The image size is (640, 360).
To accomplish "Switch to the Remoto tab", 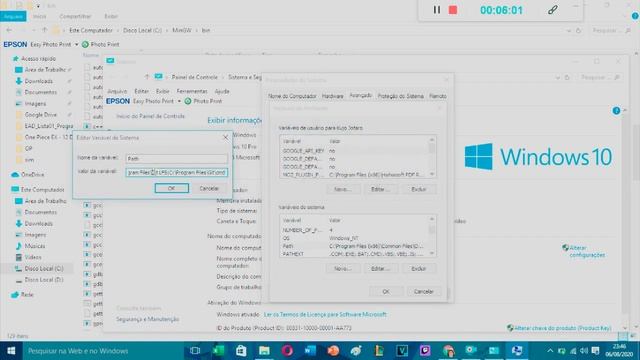I will coord(438,96).
